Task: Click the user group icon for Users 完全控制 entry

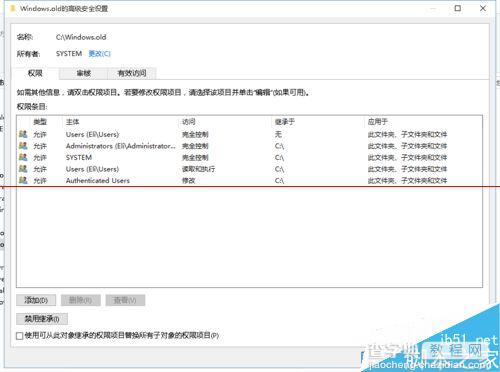Action: pyautogui.click(x=23, y=134)
